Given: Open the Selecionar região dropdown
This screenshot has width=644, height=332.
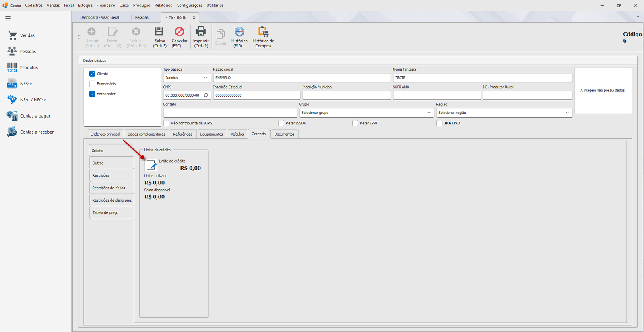Looking at the screenshot, I should 504,113.
